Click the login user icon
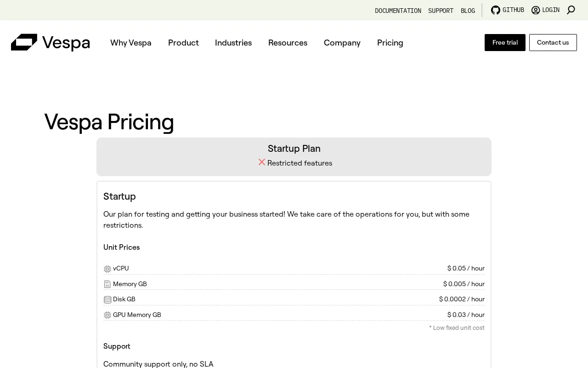588x368 pixels. (x=536, y=10)
